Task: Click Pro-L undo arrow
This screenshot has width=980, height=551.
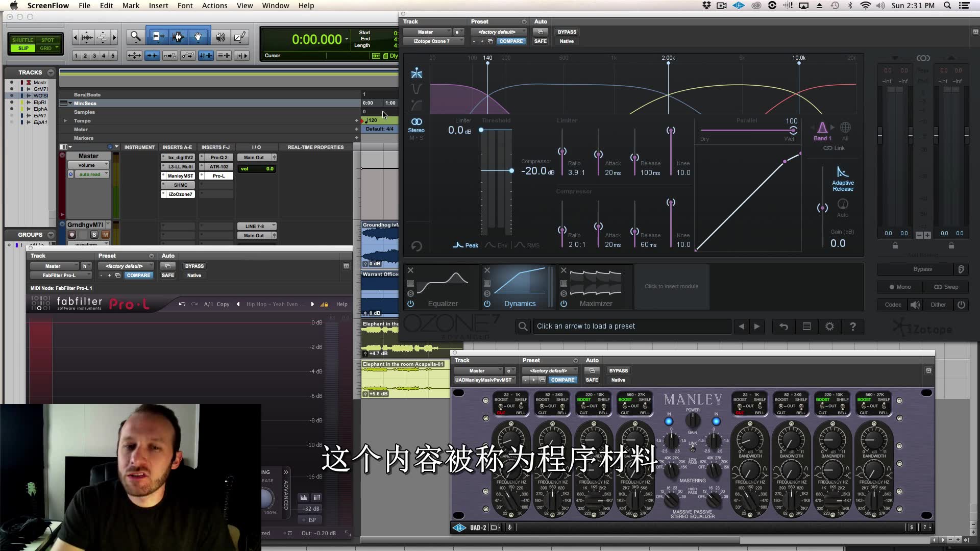Action: (x=182, y=304)
